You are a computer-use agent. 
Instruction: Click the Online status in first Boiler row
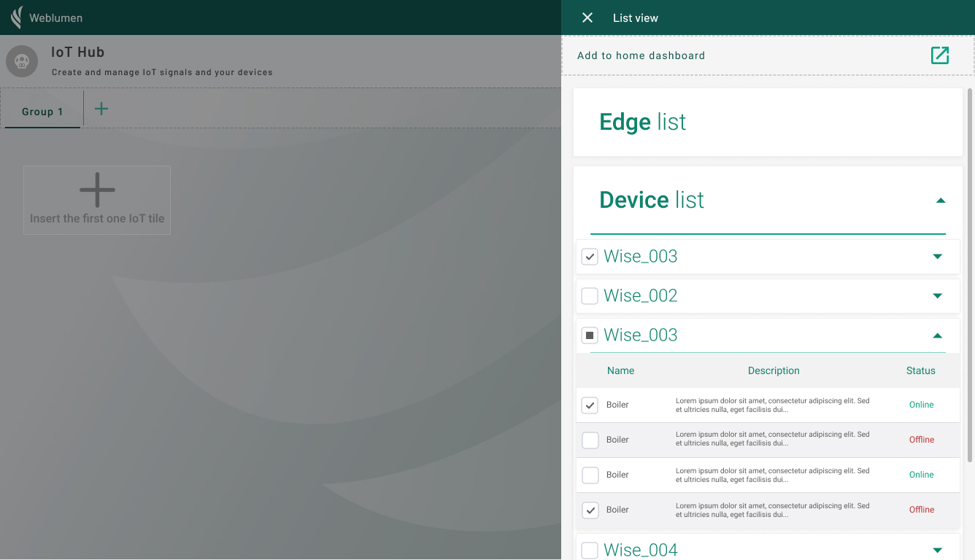921,405
